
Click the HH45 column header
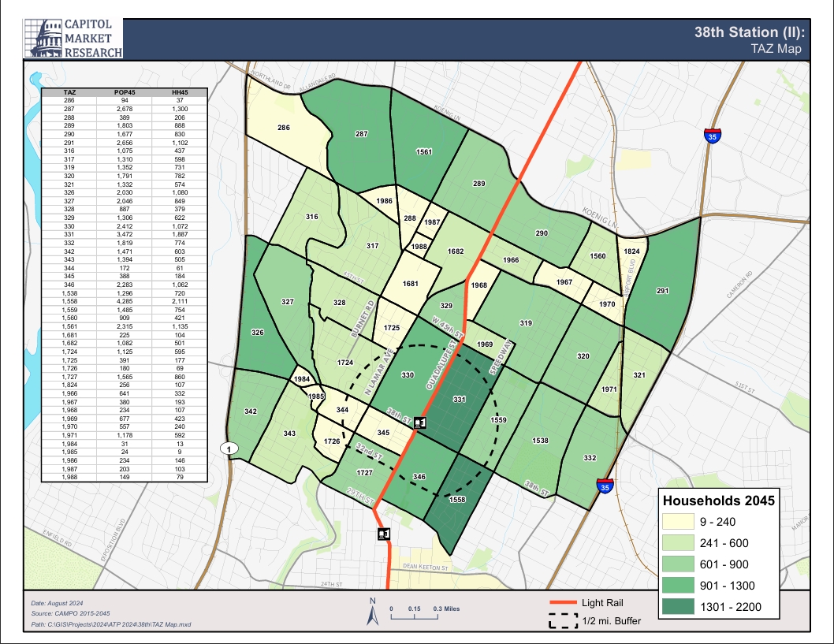180,92
